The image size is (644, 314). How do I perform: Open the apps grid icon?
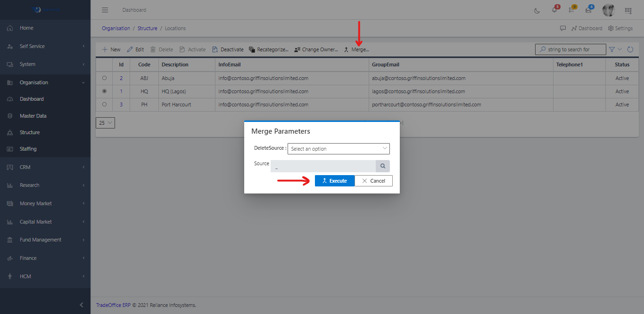(x=628, y=10)
